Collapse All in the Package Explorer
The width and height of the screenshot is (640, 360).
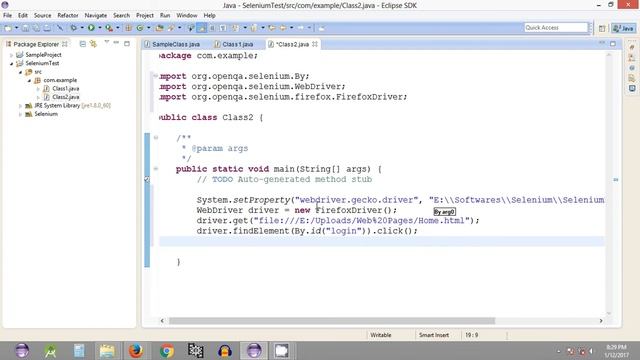(x=82, y=44)
